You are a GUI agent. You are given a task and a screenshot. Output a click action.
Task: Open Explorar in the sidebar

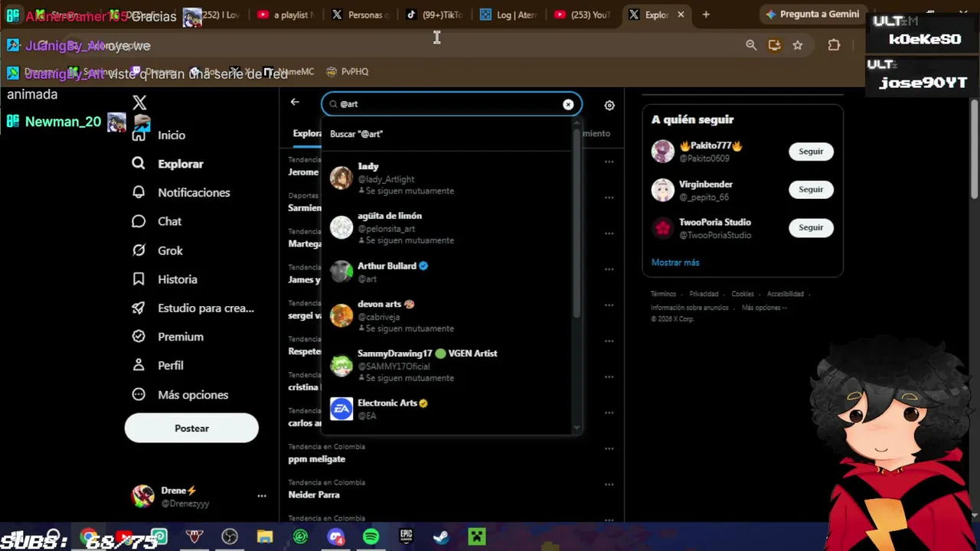(x=168, y=164)
